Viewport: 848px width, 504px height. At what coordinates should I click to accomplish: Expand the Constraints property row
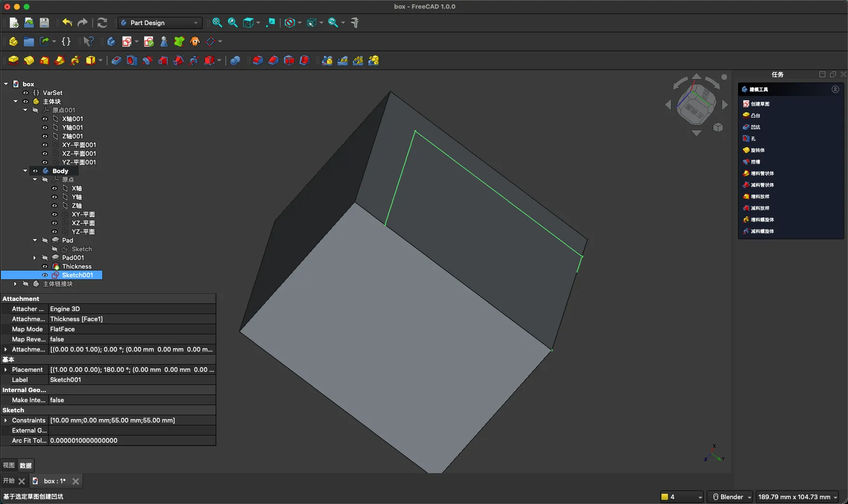pos(6,420)
